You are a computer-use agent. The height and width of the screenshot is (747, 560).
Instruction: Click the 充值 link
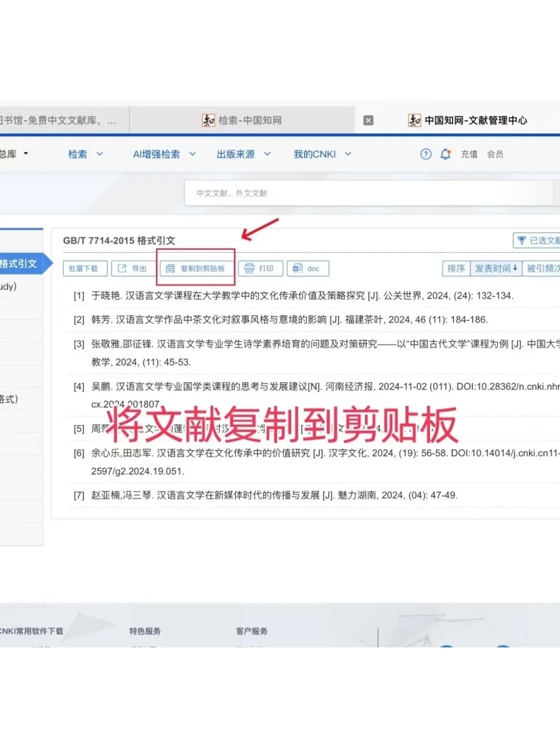[x=469, y=154]
